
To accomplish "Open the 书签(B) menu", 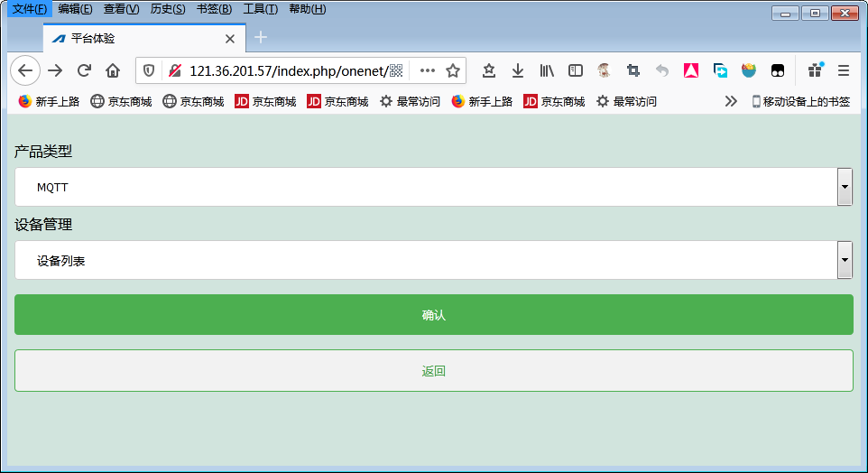I will point(214,9).
